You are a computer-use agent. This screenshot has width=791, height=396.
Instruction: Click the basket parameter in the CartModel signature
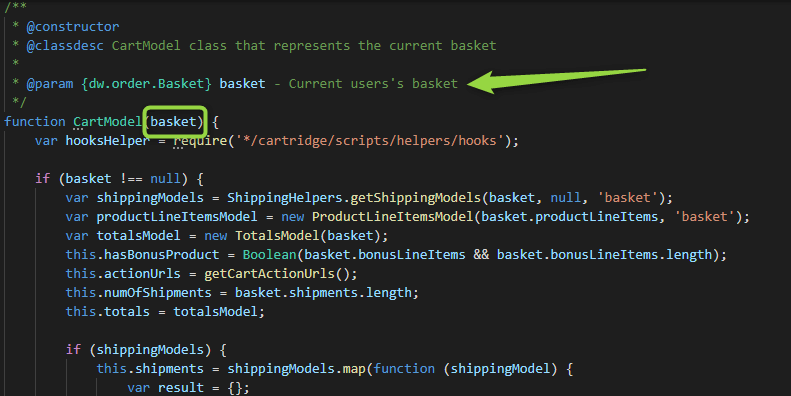173,122
